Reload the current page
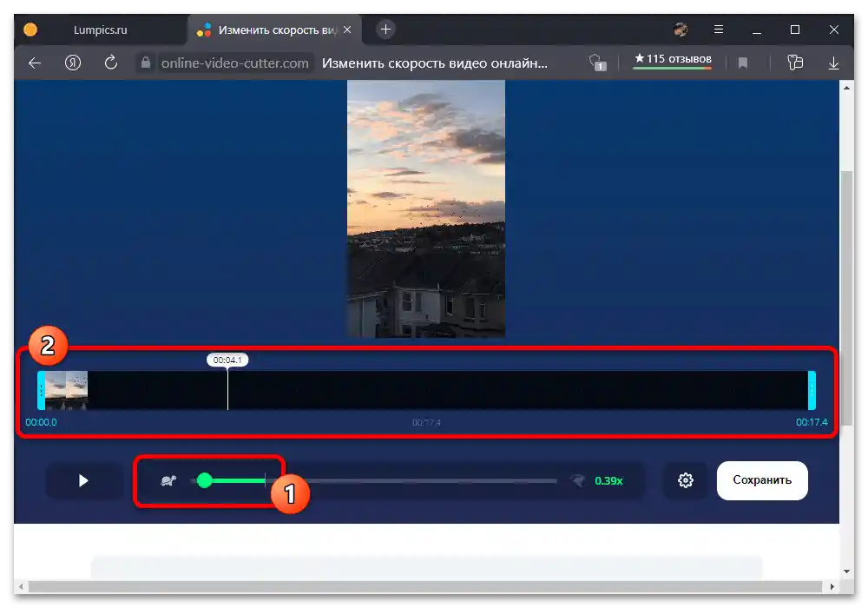This screenshot has width=868, height=608. point(111,63)
